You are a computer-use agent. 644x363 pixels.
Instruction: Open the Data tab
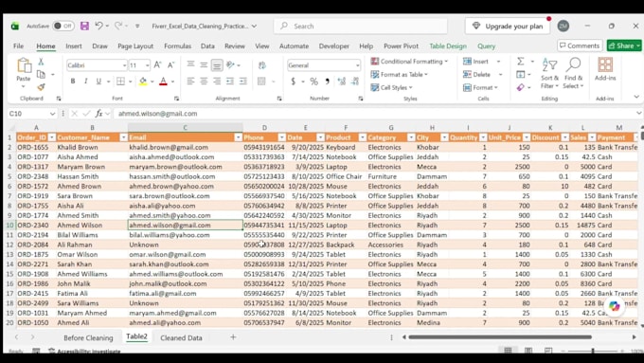click(x=207, y=46)
